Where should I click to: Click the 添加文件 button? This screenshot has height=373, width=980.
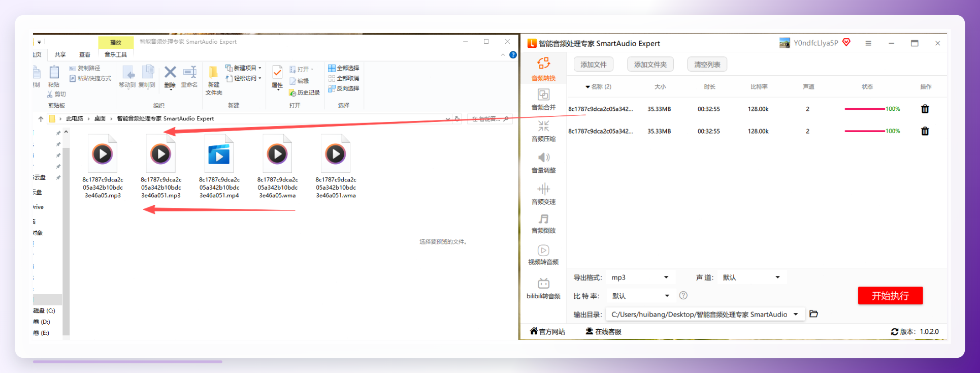[x=594, y=65]
